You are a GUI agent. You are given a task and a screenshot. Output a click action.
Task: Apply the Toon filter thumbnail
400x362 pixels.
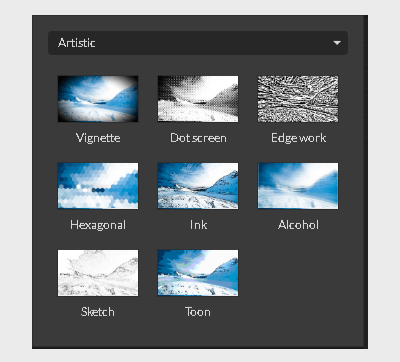point(198,273)
